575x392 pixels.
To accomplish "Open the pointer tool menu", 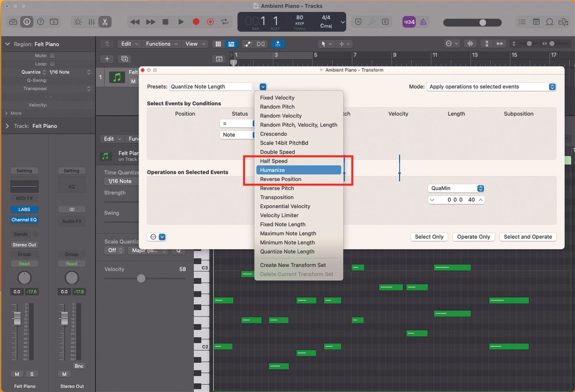I will click(x=327, y=44).
